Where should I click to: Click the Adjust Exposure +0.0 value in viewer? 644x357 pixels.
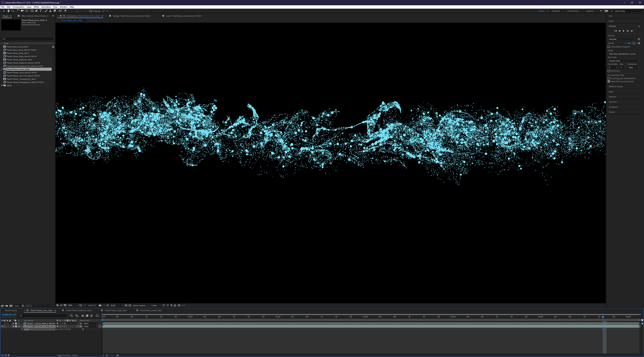coord(183,305)
